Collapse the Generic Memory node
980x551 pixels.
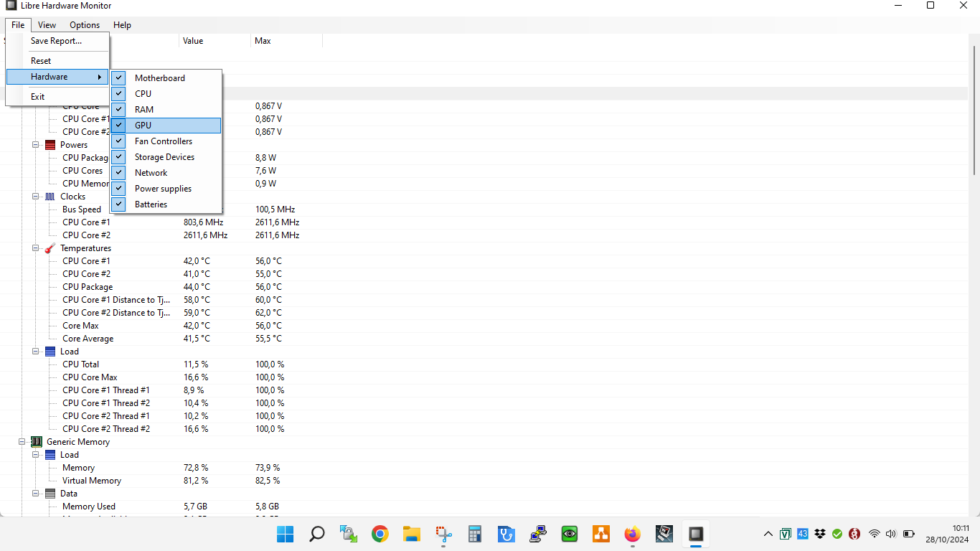tap(22, 442)
